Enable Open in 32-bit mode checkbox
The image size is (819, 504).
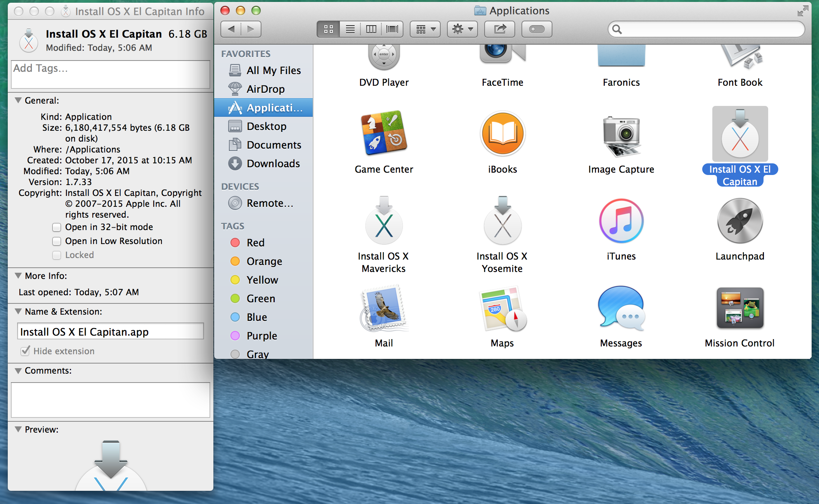point(57,227)
